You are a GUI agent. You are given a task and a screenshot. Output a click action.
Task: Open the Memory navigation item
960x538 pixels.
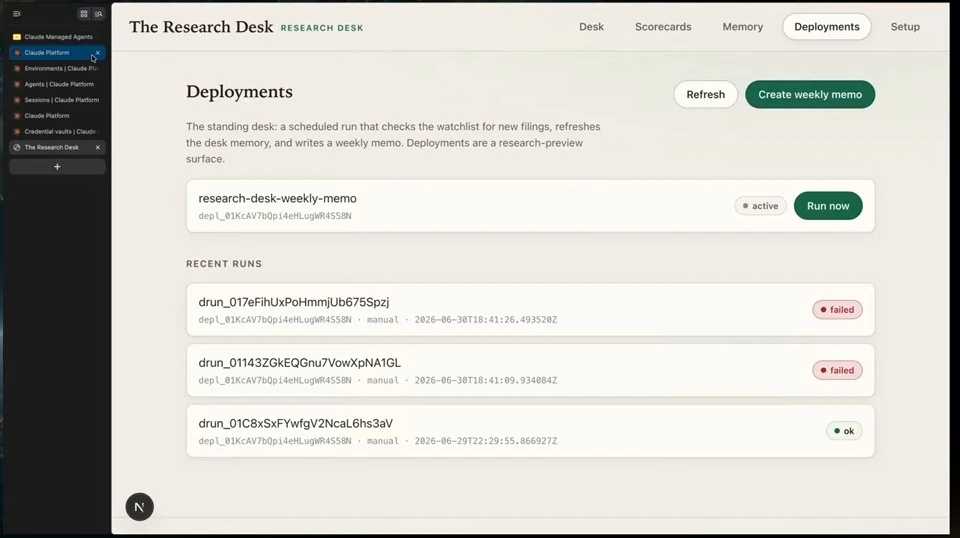[x=743, y=27]
